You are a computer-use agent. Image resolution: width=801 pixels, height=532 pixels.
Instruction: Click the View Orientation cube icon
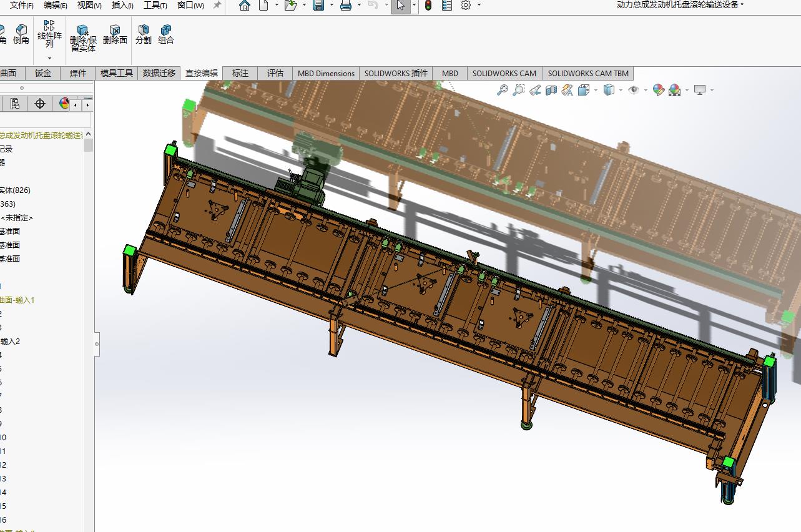[x=584, y=90]
